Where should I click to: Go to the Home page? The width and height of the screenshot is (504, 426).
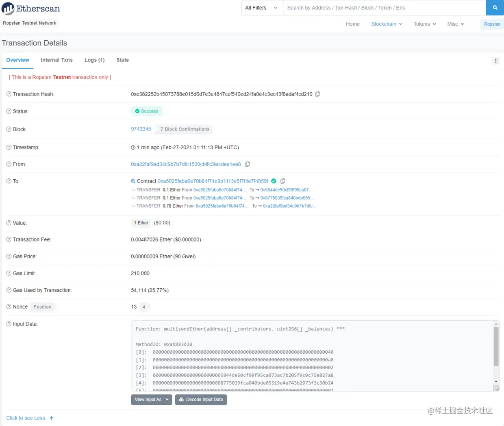pyautogui.click(x=353, y=24)
